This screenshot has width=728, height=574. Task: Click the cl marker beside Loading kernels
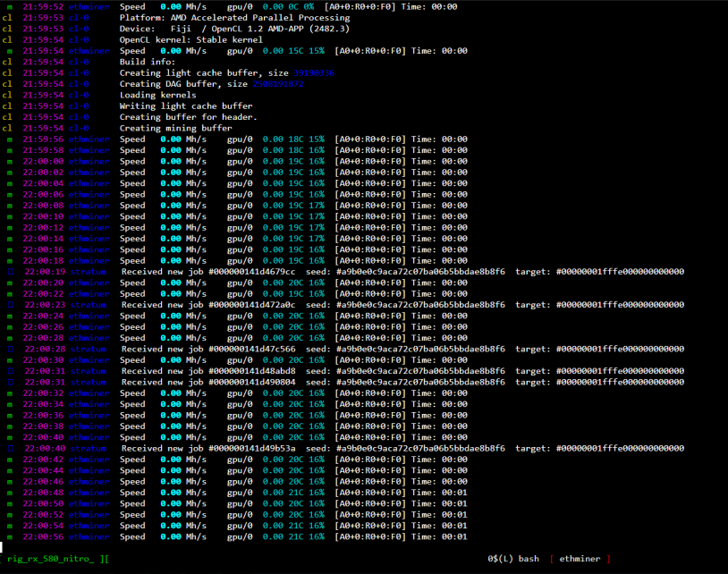[x=8, y=95]
